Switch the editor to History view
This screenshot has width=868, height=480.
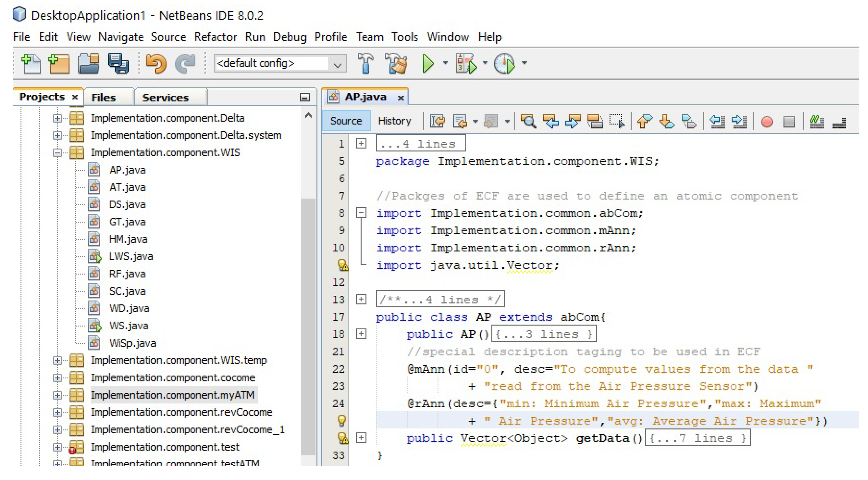(394, 121)
